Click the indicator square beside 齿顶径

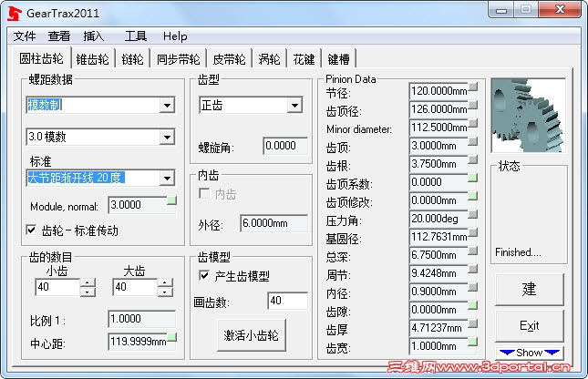[473, 105]
